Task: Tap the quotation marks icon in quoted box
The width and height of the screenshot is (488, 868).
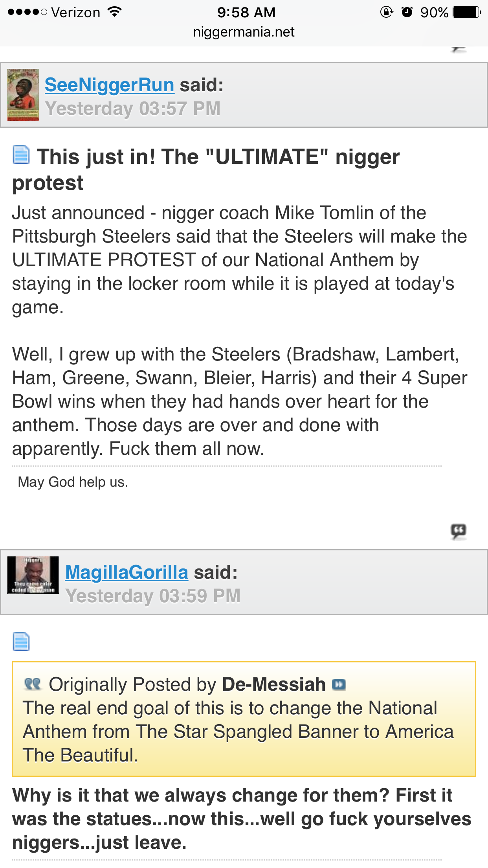Action: click(x=33, y=684)
